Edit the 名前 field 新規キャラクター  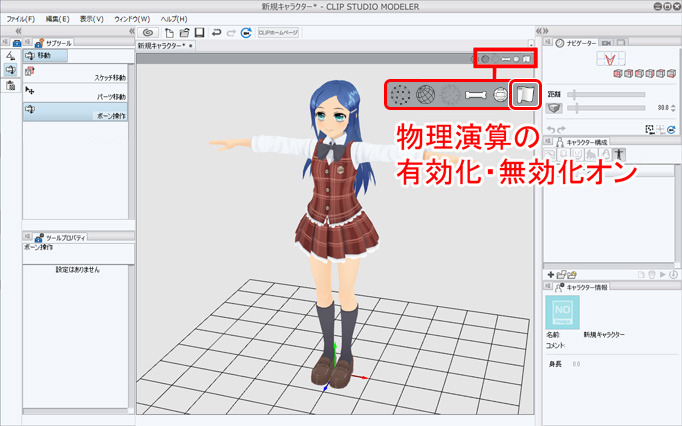tap(604, 335)
